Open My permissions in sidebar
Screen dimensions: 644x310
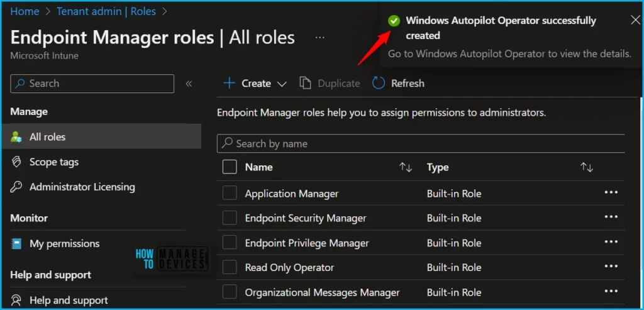[65, 243]
